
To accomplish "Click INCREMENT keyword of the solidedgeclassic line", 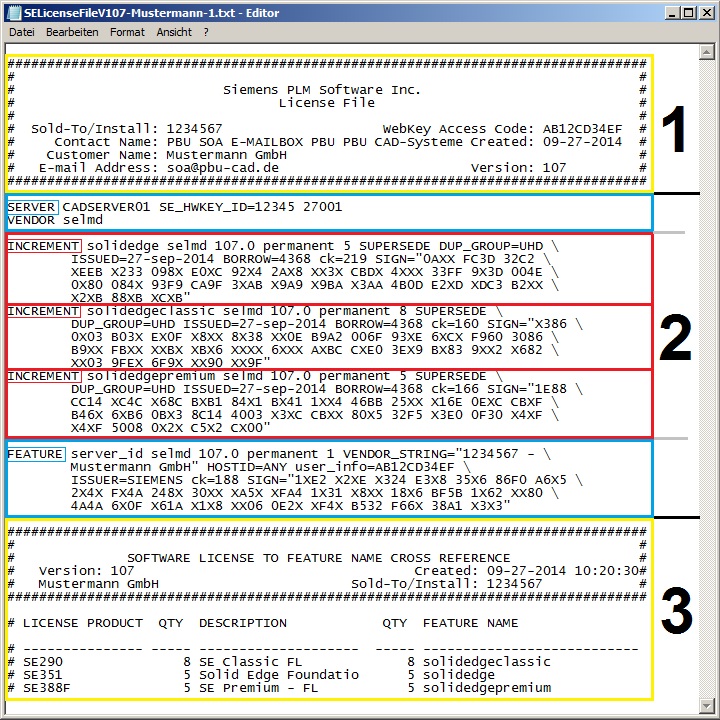I will 44,311.
